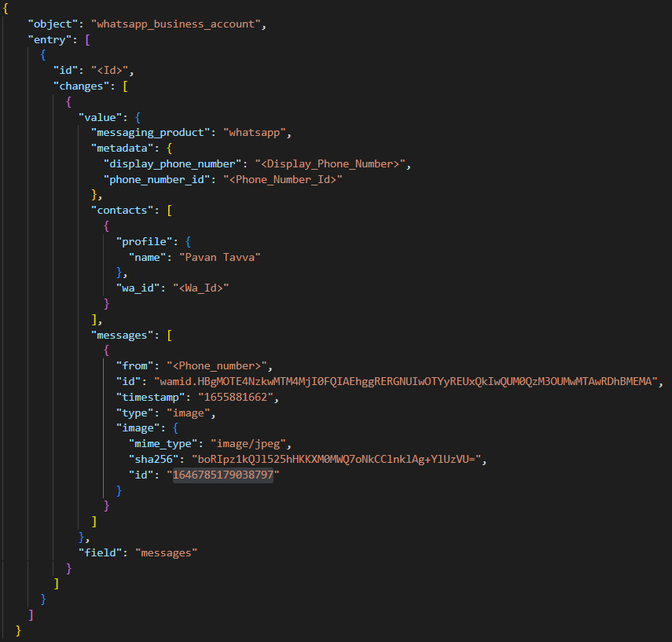Image resolution: width=672 pixels, height=642 pixels.
Task: Select the "image" type value
Action: click(188, 413)
